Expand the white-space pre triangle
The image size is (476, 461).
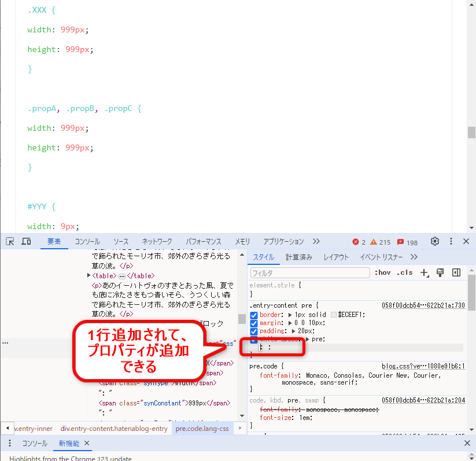click(x=308, y=339)
